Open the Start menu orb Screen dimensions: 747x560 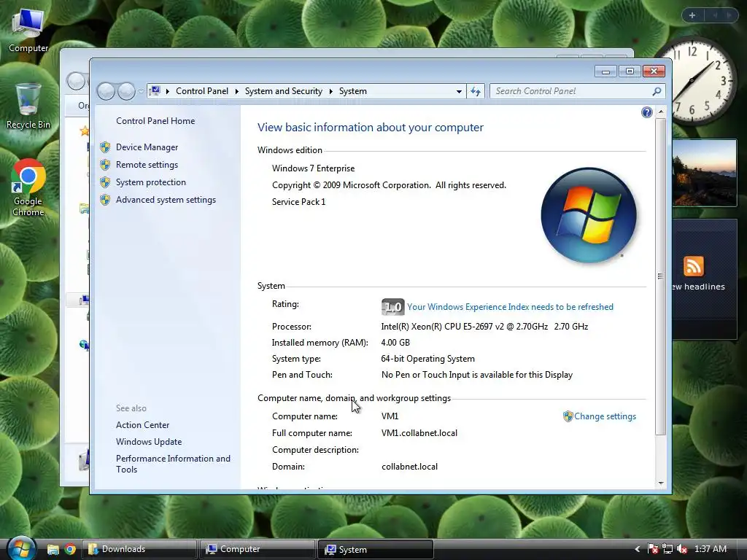(x=21, y=548)
